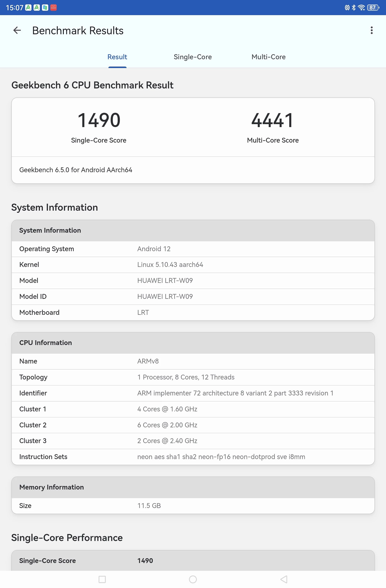Screen dimensions: 386x588
Task: Open the three-dot overflow menu
Action: click(372, 30)
